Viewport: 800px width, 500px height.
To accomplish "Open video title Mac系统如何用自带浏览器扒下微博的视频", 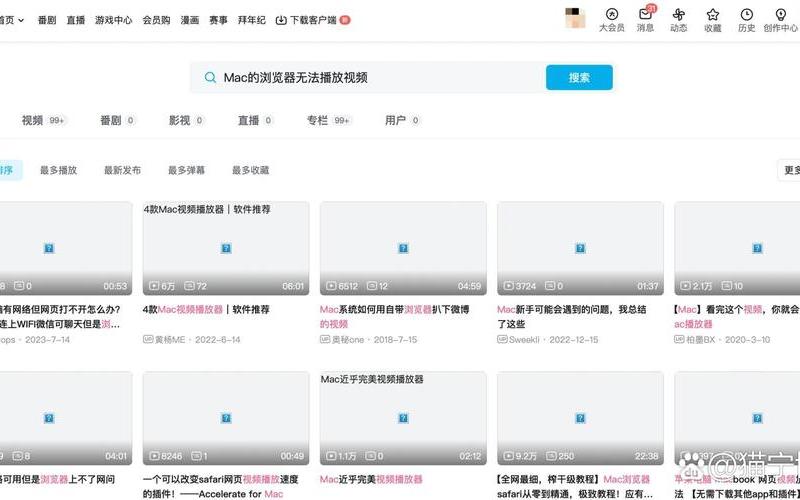I will (x=394, y=316).
